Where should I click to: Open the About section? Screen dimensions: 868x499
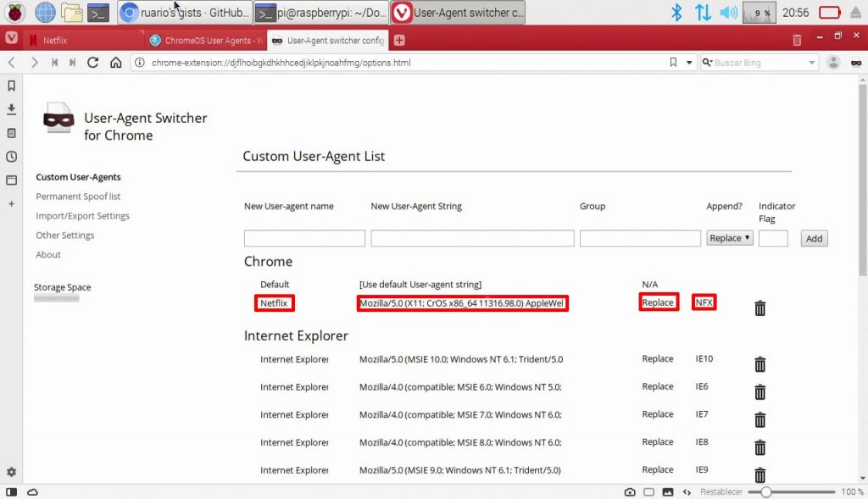48,254
